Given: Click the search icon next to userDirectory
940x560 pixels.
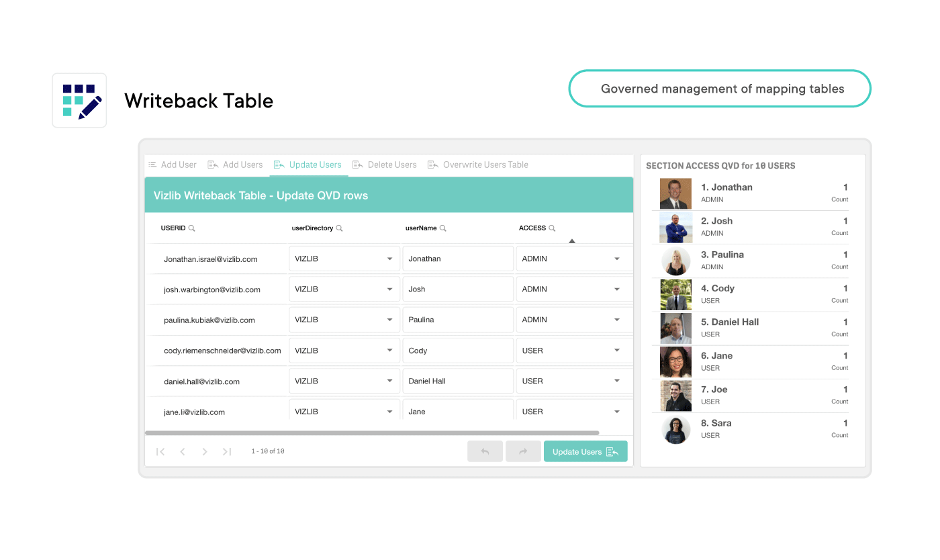Looking at the screenshot, I should [x=340, y=228].
